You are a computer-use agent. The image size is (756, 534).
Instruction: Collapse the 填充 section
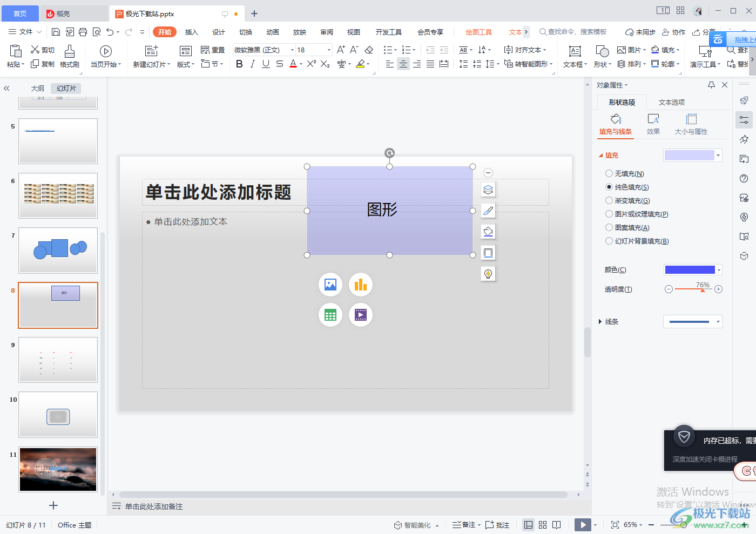click(600, 156)
